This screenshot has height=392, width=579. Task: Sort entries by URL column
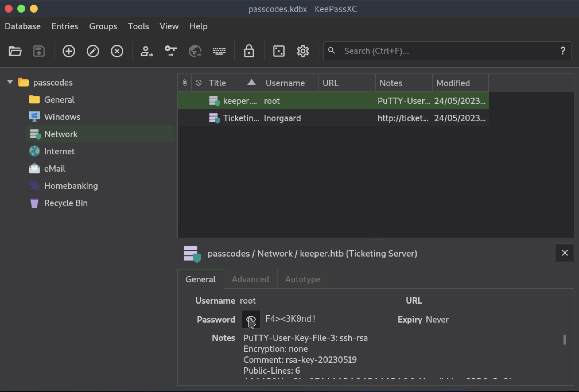tap(347, 83)
